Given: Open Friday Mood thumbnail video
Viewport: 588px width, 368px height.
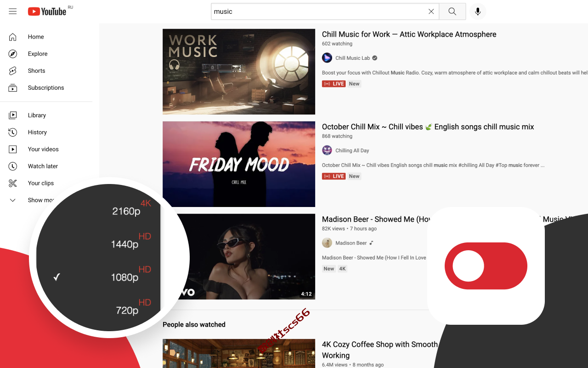Looking at the screenshot, I should coord(239,164).
